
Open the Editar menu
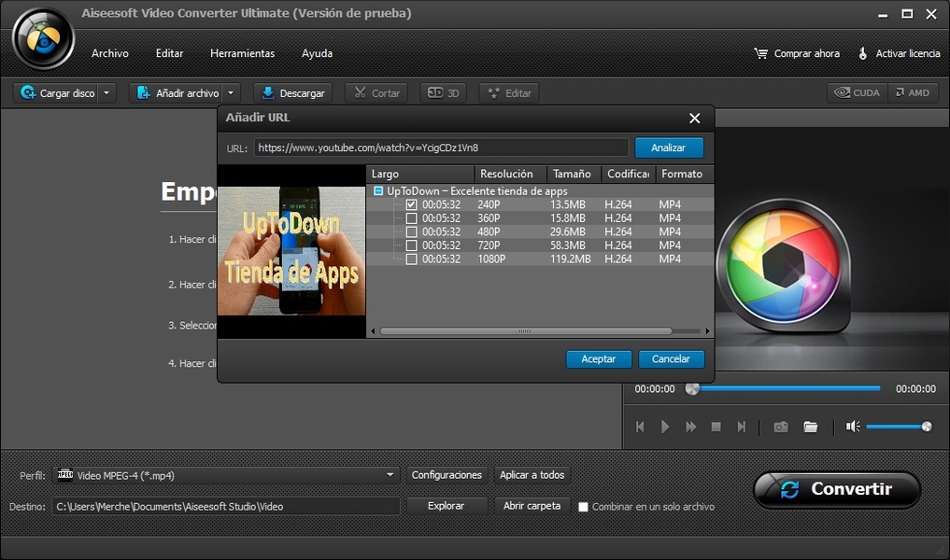click(x=169, y=53)
